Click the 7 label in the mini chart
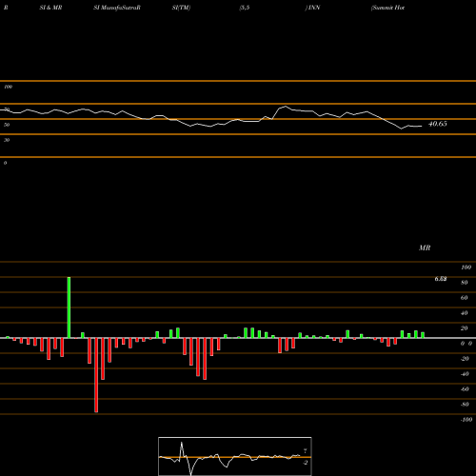This screenshot has height=476, width=476. coord(306,451)
